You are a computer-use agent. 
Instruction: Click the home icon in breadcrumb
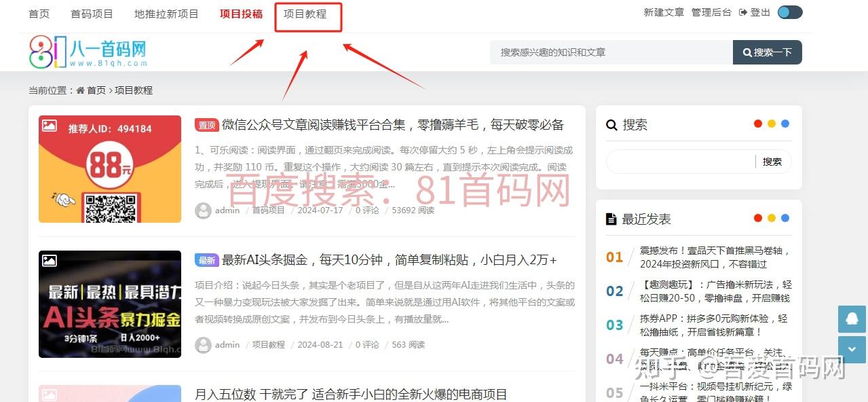(x=81, y=90)
